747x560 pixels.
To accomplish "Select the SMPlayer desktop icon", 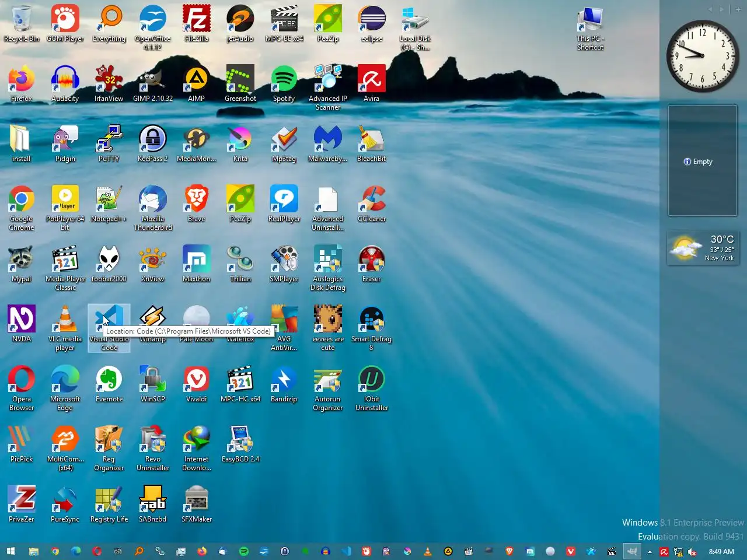I will coord(284,264).
